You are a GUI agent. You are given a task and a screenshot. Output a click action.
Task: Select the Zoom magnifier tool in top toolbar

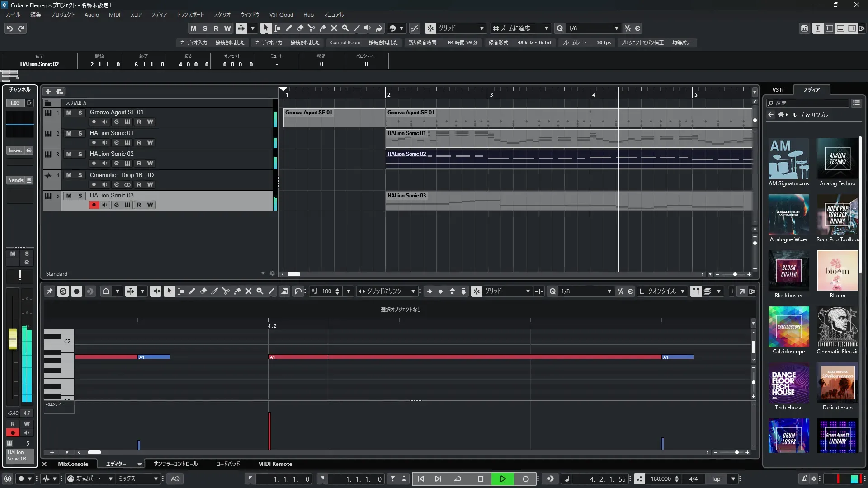click(345, 28)
